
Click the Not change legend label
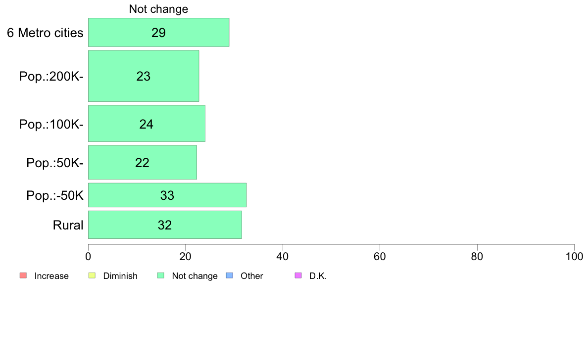coord(195,276)
